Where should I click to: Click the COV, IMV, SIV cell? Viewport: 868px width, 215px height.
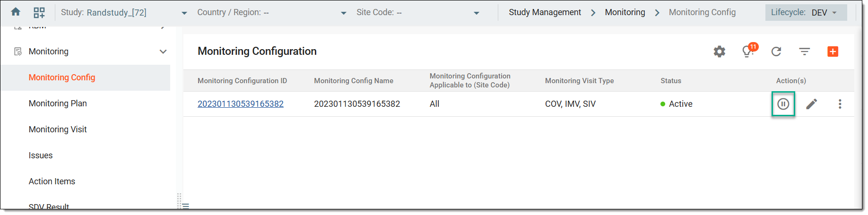click(570, 104)
